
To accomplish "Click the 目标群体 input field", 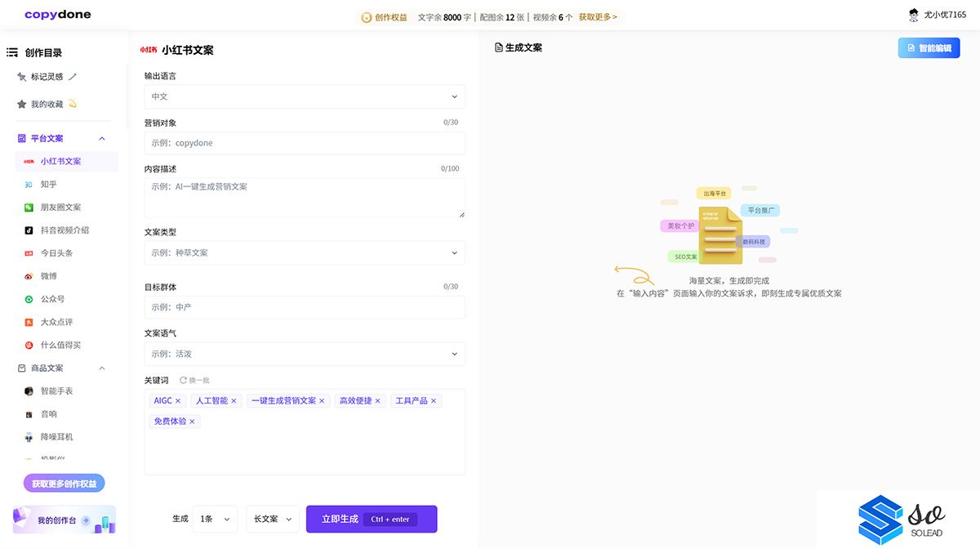I will pyautogui.click(x=305, y=307).
